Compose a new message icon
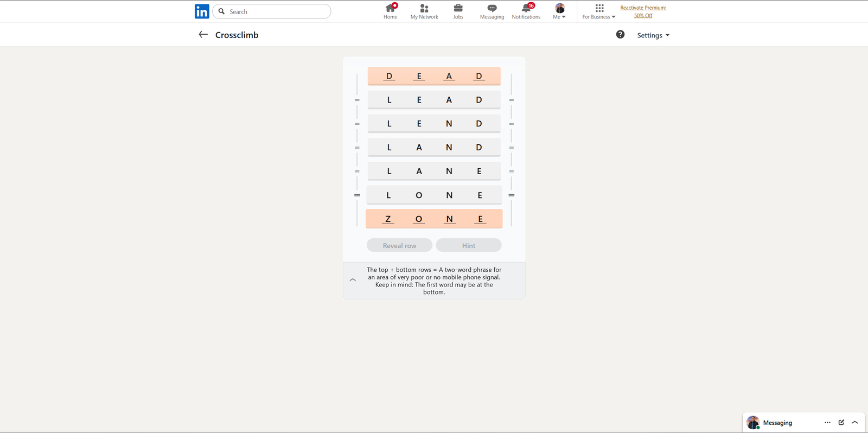This screenshot has height=433, width=868. [841, 423]
